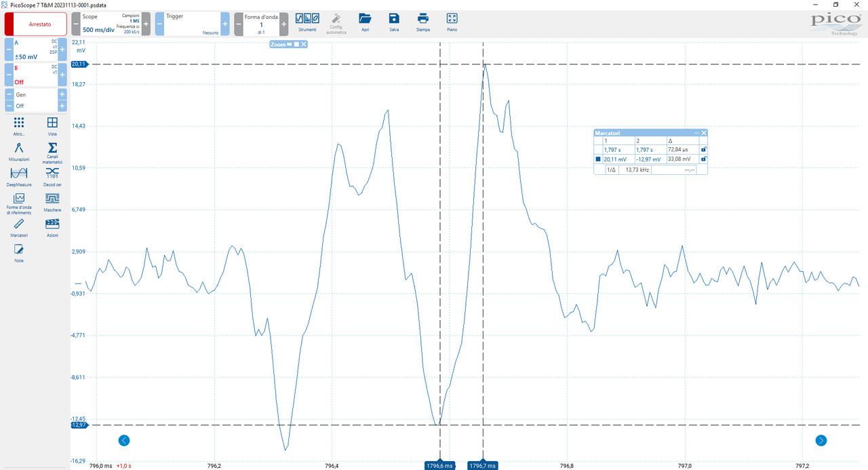Open Channel B Off options
Image resolution: width=868 pixels, height=470 pixels.
coord(35,75)
